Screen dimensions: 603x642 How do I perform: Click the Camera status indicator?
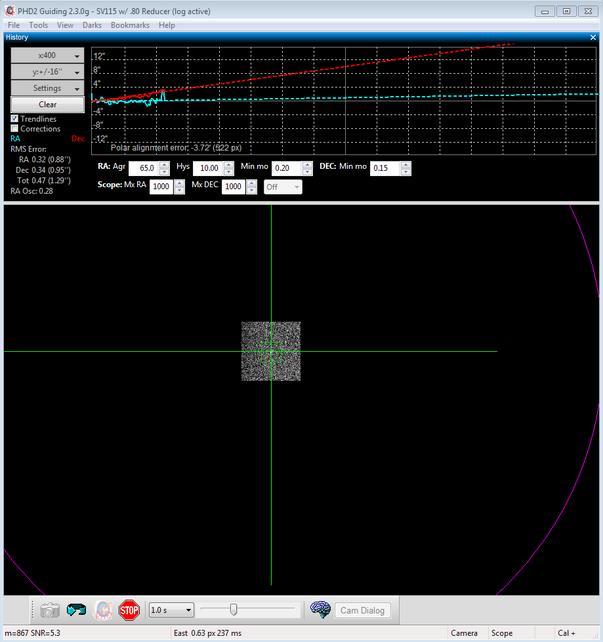pos(464,633)
